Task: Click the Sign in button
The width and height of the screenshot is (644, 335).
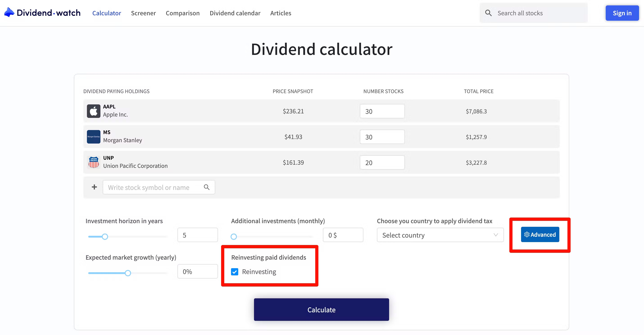Action: pyautogui.click(x=622, y=13)
